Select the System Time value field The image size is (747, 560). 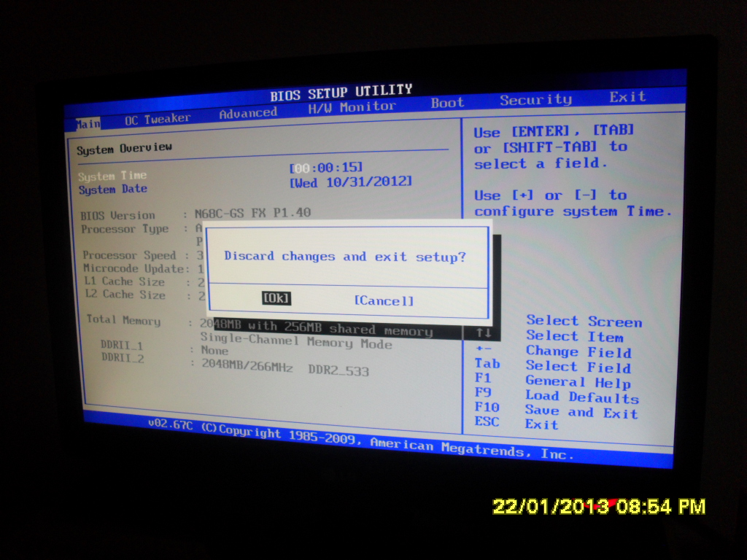tap(326, 168)
